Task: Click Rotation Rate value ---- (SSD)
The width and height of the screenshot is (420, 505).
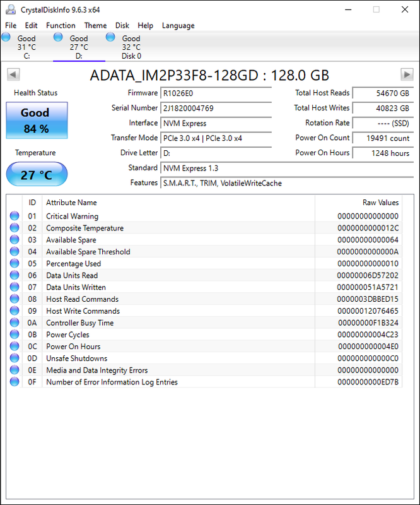Action: pyautogui.click(x=383, y=123)
